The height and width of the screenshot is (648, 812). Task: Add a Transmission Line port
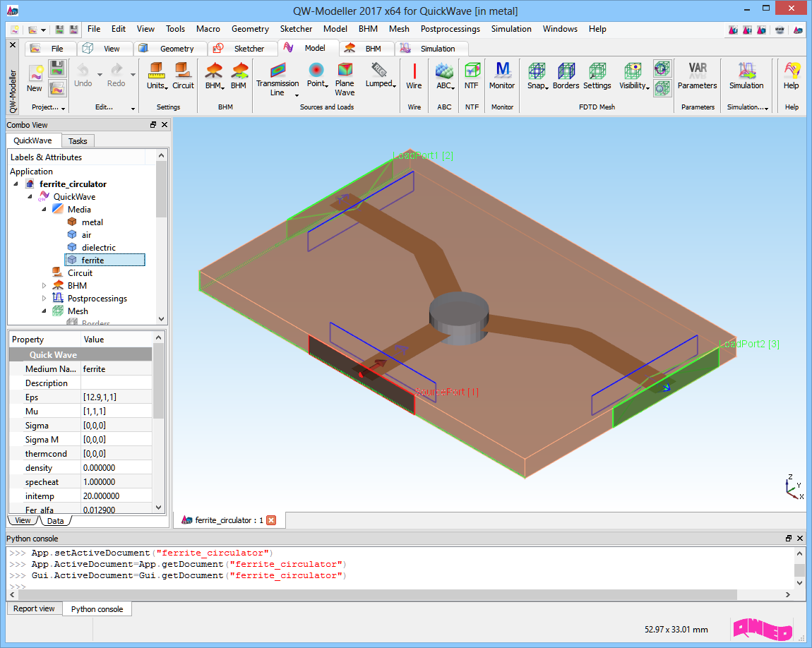[277, 79]
